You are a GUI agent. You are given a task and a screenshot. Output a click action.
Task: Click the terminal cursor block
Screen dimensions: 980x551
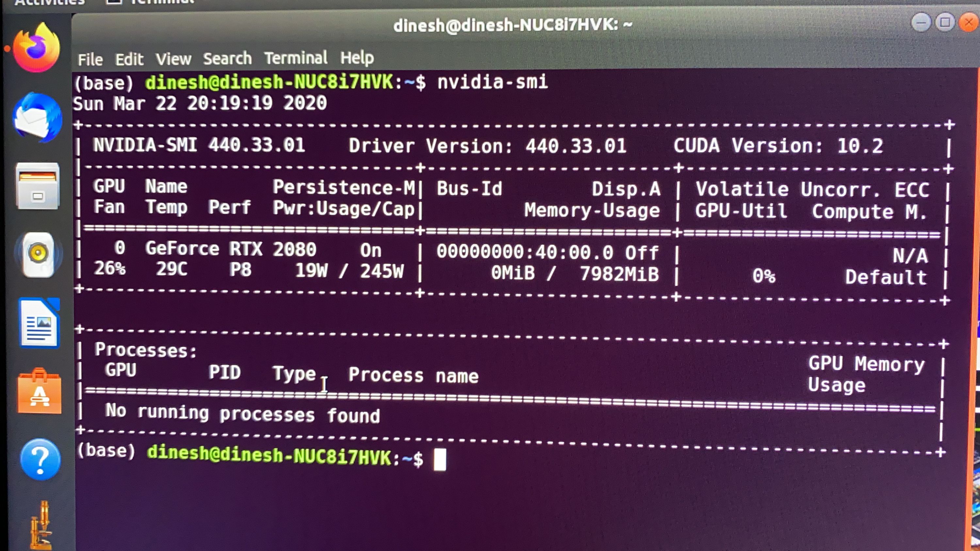click(x=440, y=459)
